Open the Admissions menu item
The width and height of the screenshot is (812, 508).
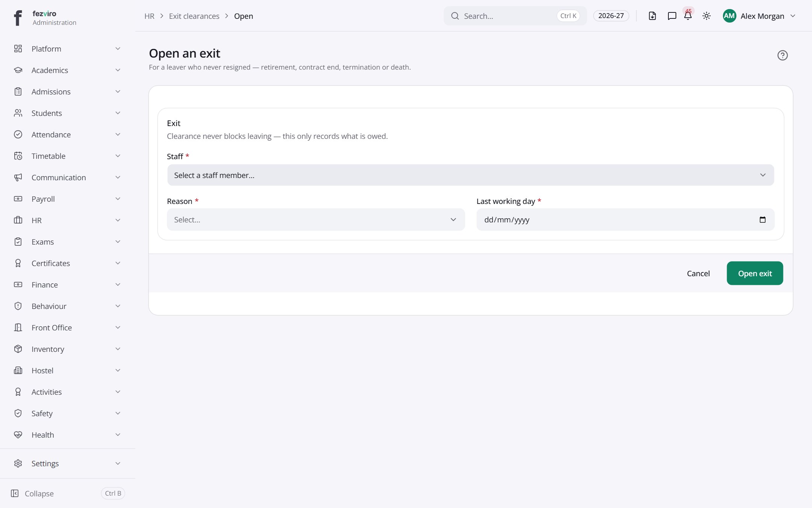pyautogui.click(x=67, y=91)
